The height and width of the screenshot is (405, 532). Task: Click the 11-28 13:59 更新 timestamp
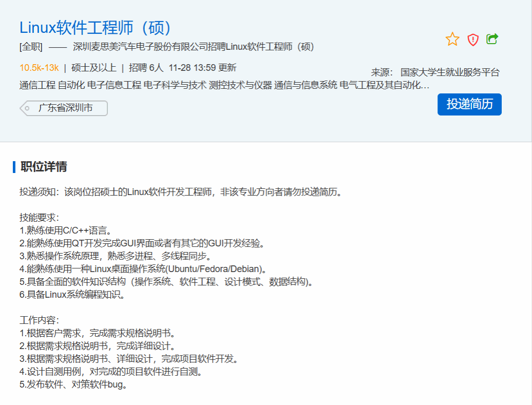(202, 68)
